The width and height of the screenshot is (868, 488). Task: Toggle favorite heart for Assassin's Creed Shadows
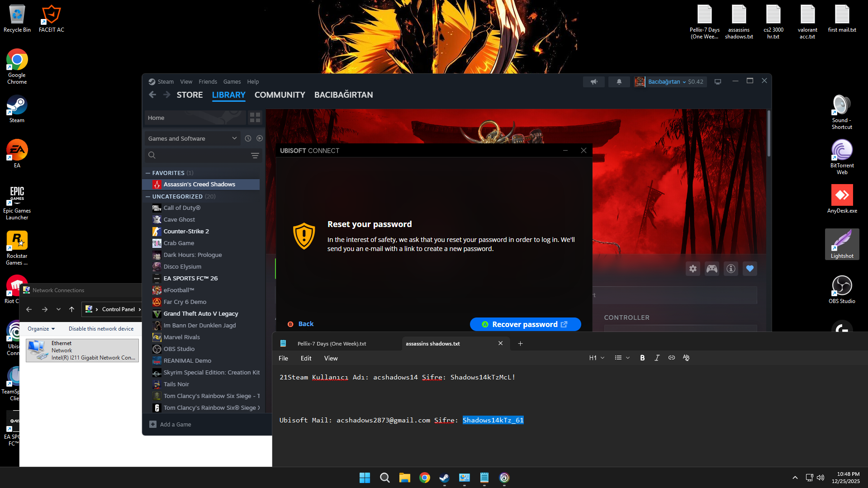click(x=749, y=269)
